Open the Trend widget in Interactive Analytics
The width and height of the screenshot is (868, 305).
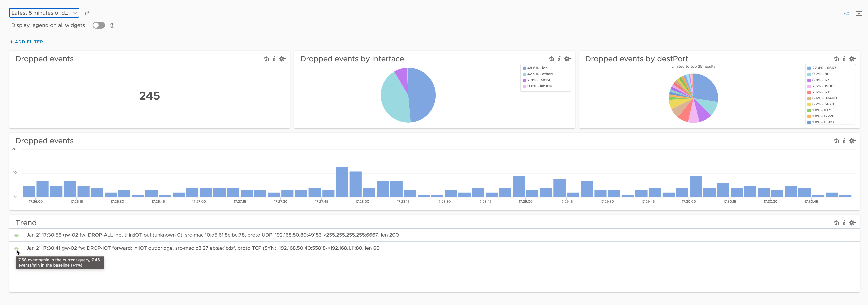(x=836, y=223)
